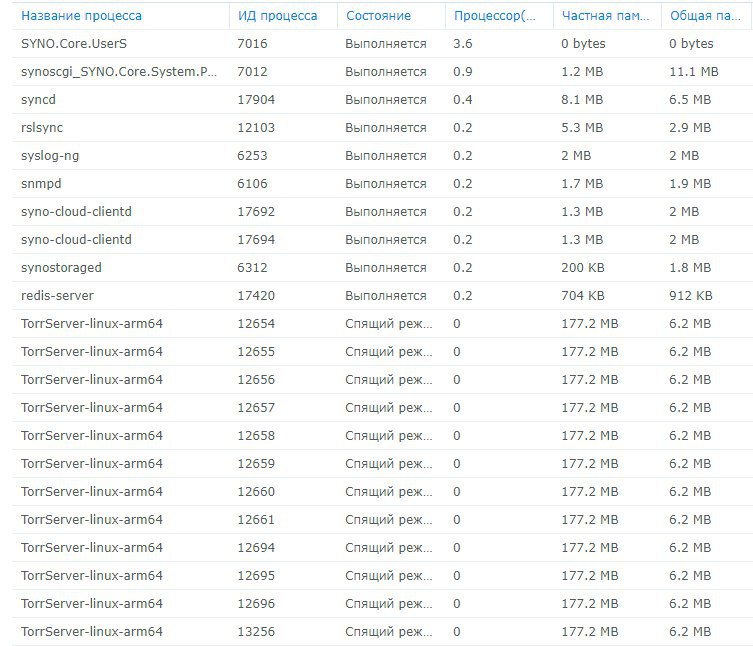The width and height of the screenshot is (753, 646).
Task: Click shared memory 2.9 MB of rslsync
Action: pyautogui.click(x=690, y=127)
